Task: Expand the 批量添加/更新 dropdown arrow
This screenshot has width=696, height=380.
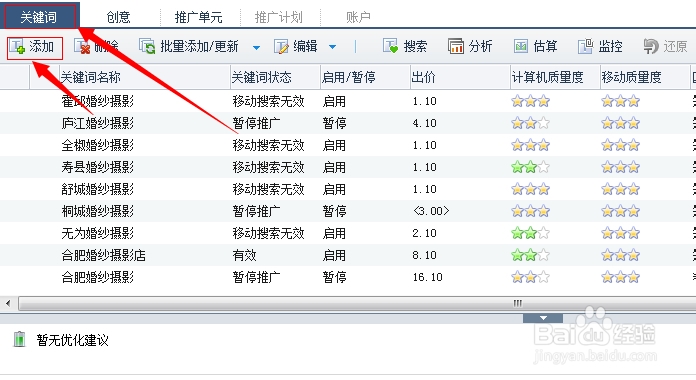Action: point(256,48)
